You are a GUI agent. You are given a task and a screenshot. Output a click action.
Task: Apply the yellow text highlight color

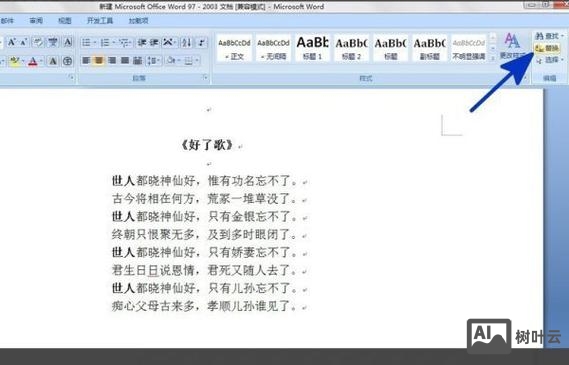[x=15, y=61]
